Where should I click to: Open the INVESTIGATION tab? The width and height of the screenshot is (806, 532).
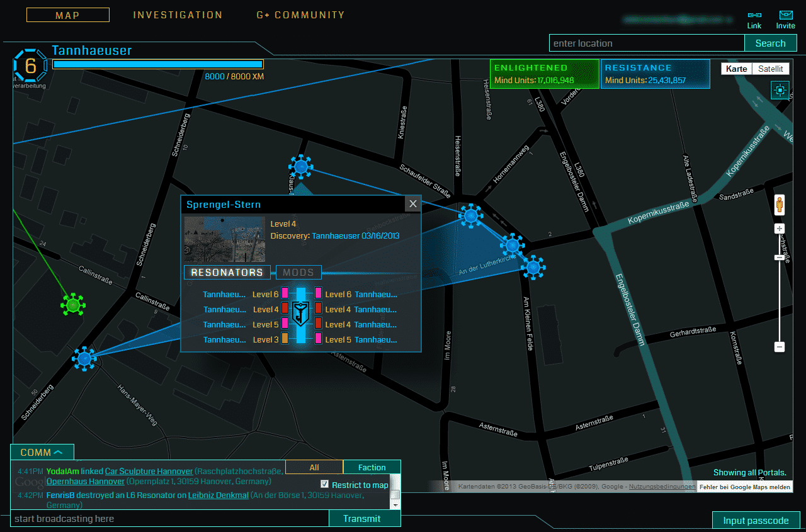click(x=178, y=15)
